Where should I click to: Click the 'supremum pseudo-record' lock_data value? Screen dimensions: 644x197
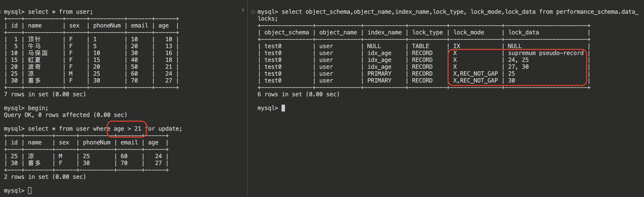pyautogui.click(x=545, y=53)
